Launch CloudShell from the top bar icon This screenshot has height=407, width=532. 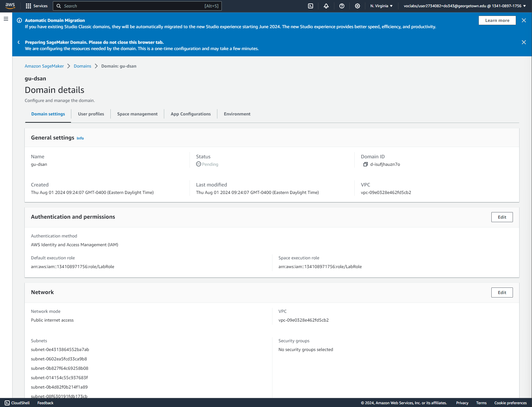click(x=311, y=6)
